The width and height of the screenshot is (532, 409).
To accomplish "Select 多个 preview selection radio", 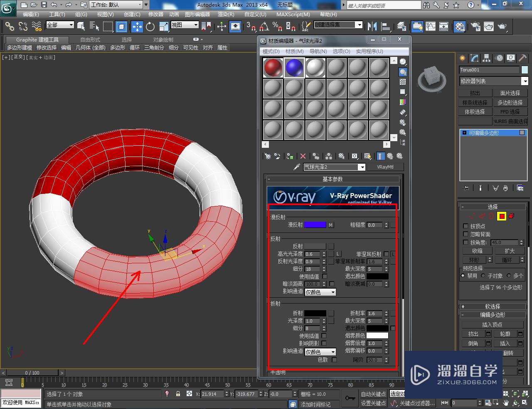I will [x=509, y=276].
